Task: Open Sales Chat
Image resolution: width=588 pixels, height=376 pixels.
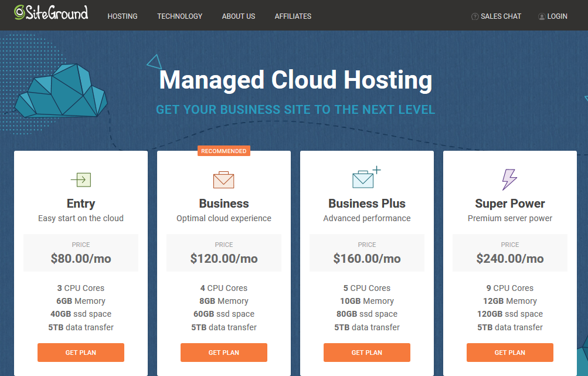Action: pyautogui.click(x=496, y=16)
